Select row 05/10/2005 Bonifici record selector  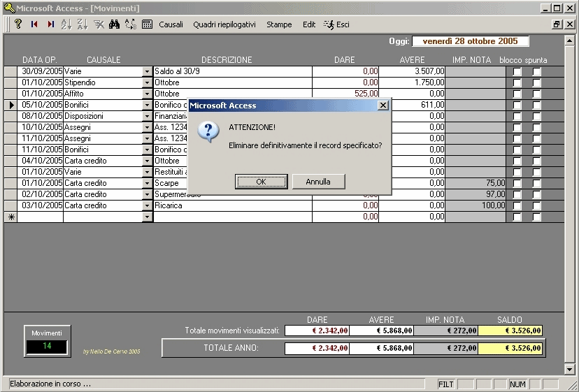[x=10, y=105]
